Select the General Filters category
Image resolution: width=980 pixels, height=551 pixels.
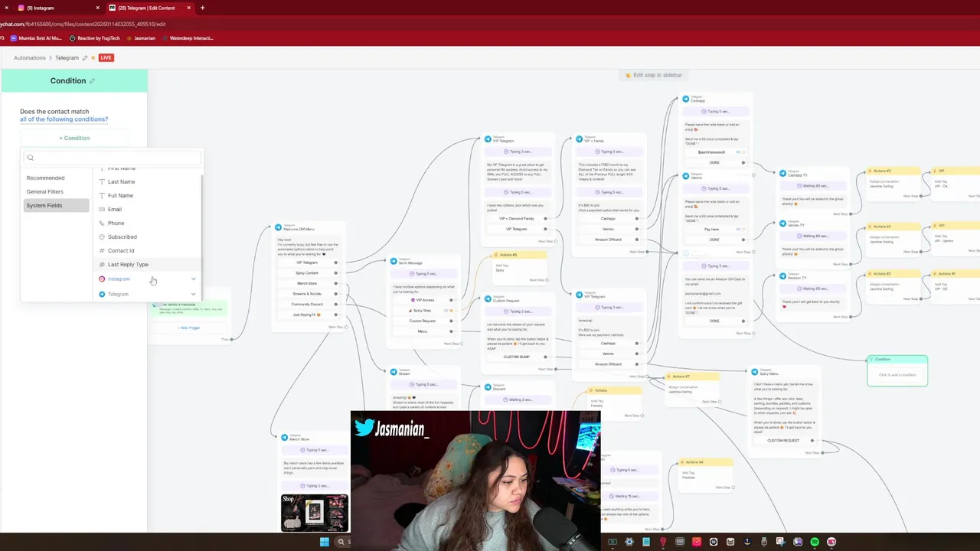[57, 192]
